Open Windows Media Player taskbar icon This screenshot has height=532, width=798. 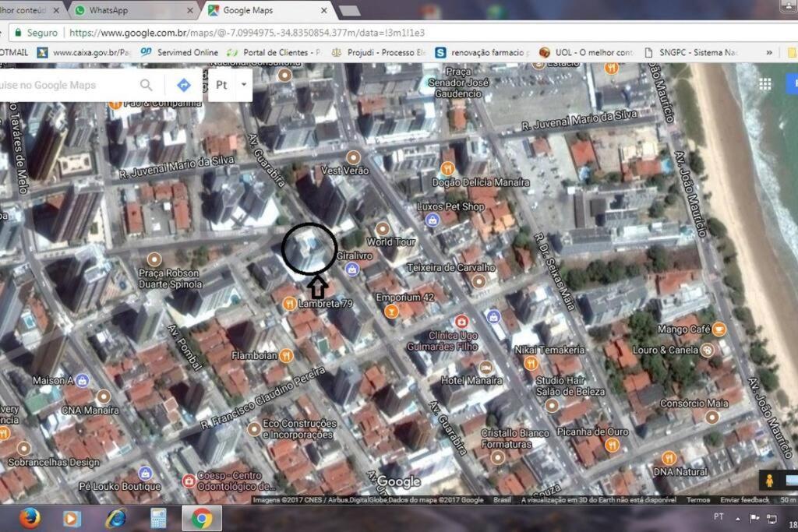coord(72,519)
